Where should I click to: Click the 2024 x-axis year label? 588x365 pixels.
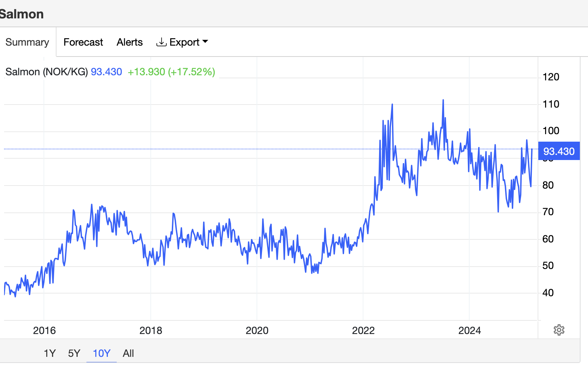pos(470,330)
